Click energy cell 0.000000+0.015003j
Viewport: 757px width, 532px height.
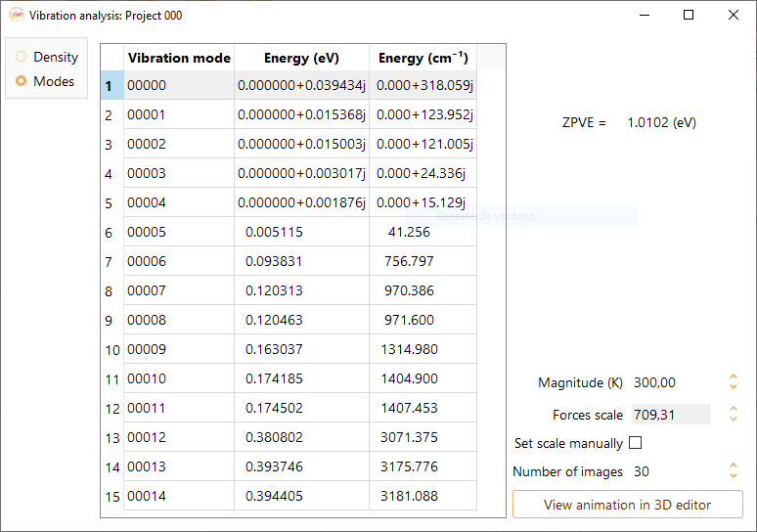click(302, 144)
